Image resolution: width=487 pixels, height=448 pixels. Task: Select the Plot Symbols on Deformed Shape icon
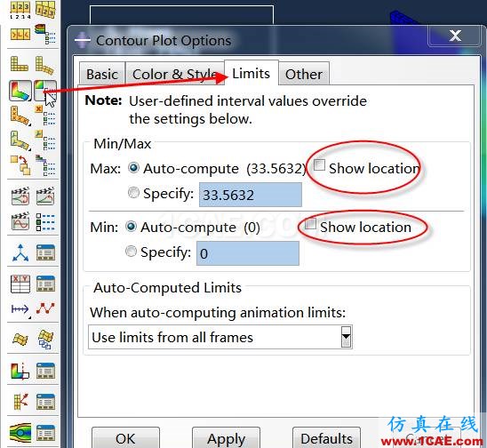(x=20, y=116)
